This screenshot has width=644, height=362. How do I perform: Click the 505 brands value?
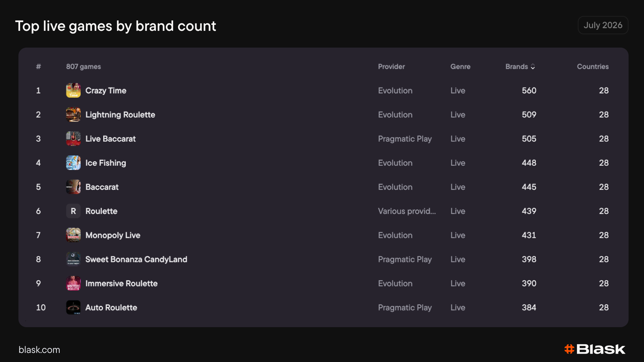(x=529, y=139)
